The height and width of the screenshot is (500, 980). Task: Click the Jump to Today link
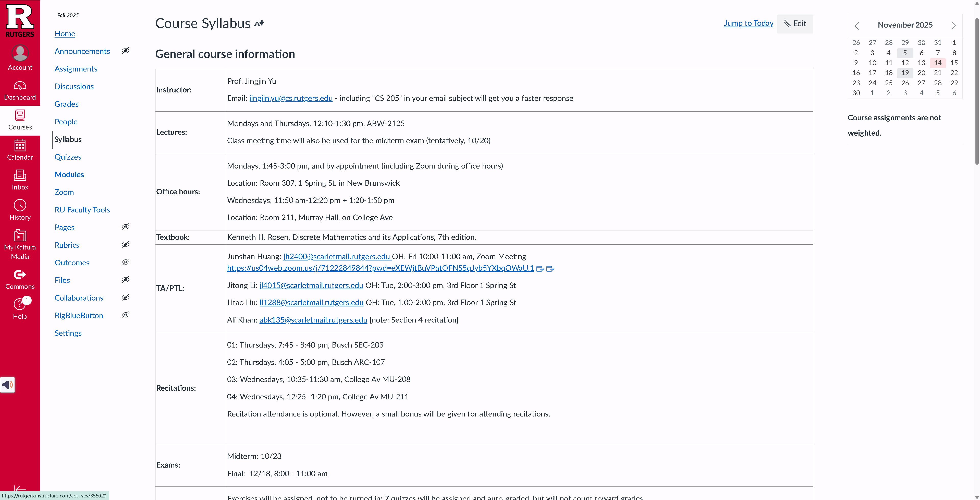pyautogui.click(x=748, y=23)
